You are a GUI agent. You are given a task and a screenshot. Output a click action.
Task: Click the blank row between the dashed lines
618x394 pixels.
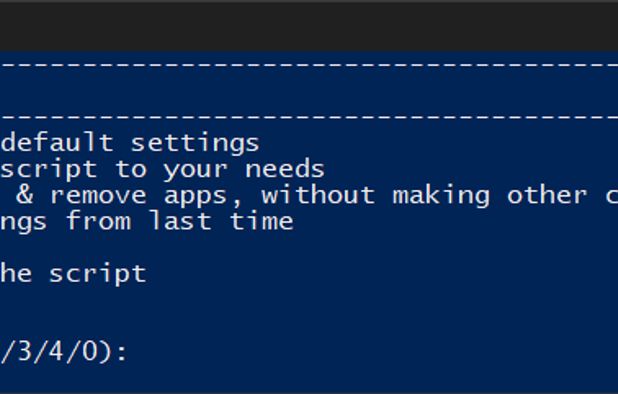coord(309,90)
